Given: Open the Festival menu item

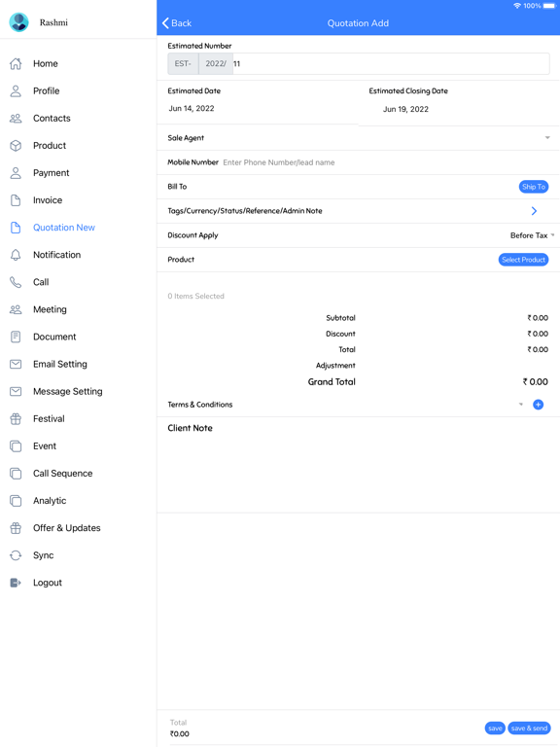Looking at the screenshot, I should pos(49,419).
